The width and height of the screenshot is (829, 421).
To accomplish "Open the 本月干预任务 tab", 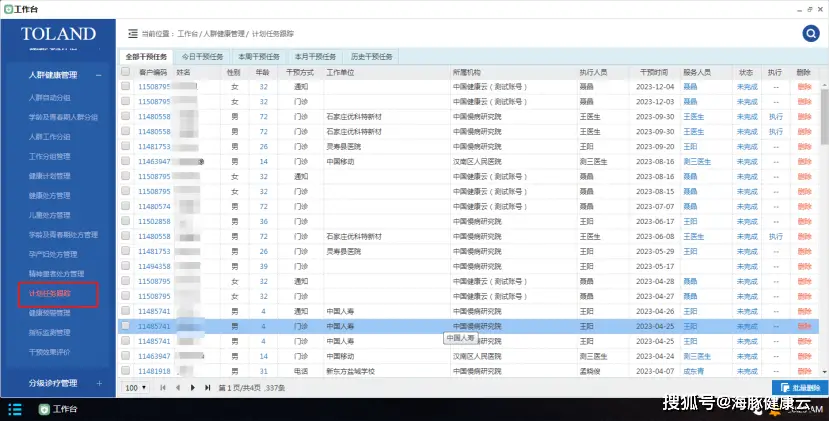I will tap(315, 57).
